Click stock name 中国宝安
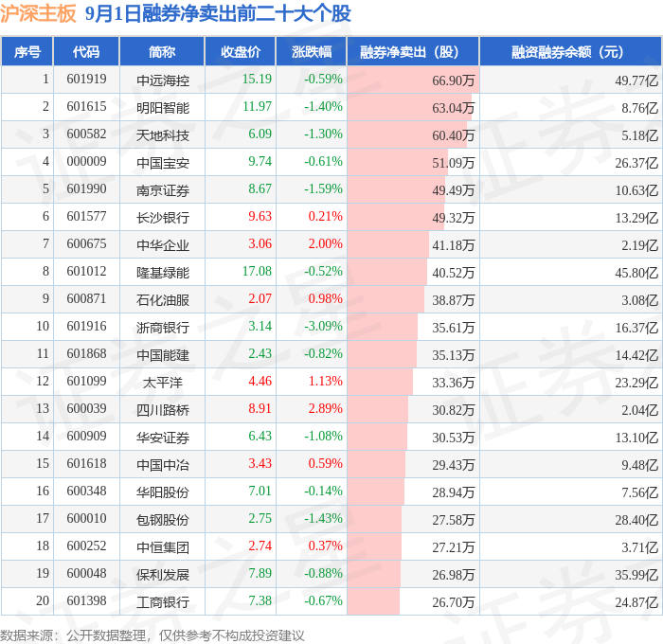Image resolution: width=663 pixels, height=644 pixels. pos(162,162)
